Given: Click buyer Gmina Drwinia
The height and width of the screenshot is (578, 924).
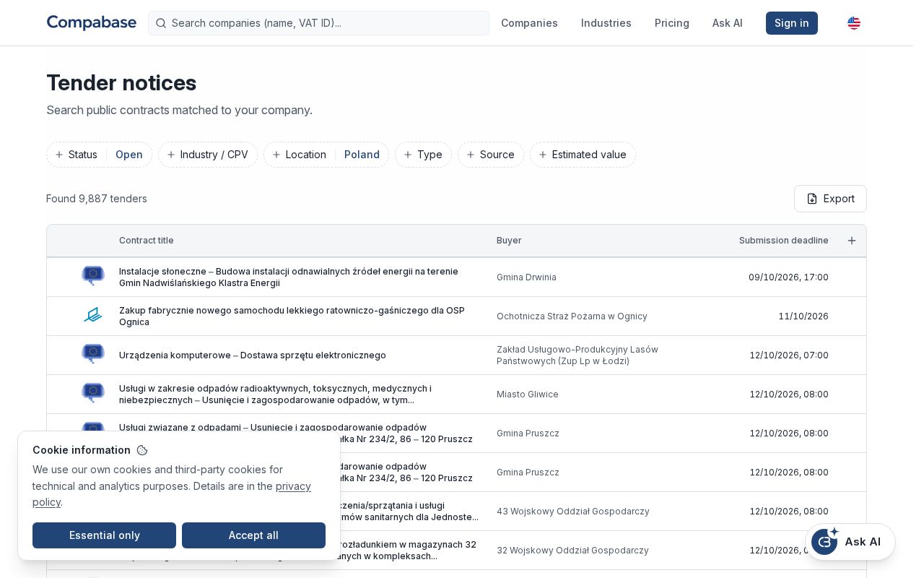Looking at the screenshot, I should point(526,277).
